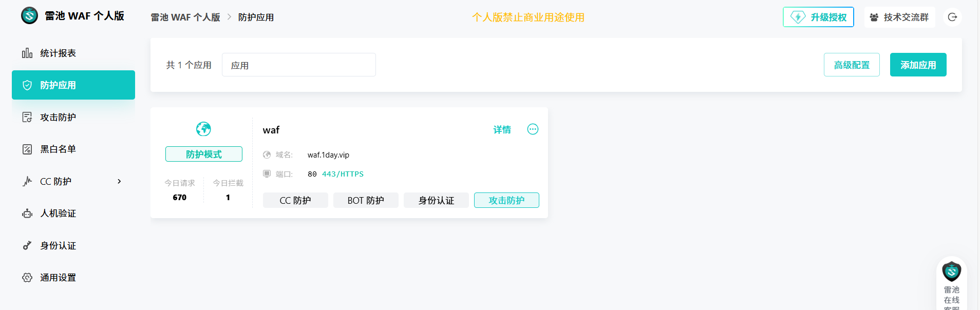Image resolution: width=980 pixels, height=310 pixels.
Task: Open 高级配置
Action: 852,65
